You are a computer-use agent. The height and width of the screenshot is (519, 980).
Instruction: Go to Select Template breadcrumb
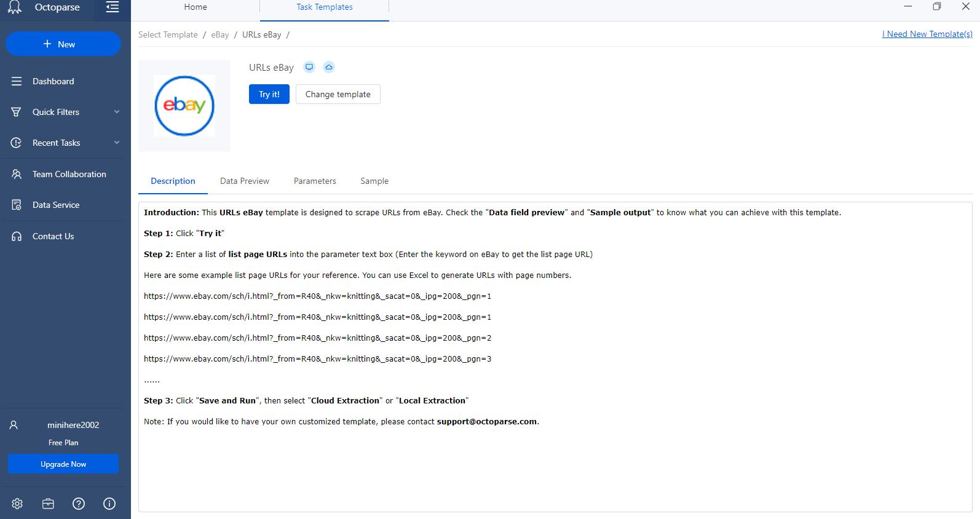(168, 35)
